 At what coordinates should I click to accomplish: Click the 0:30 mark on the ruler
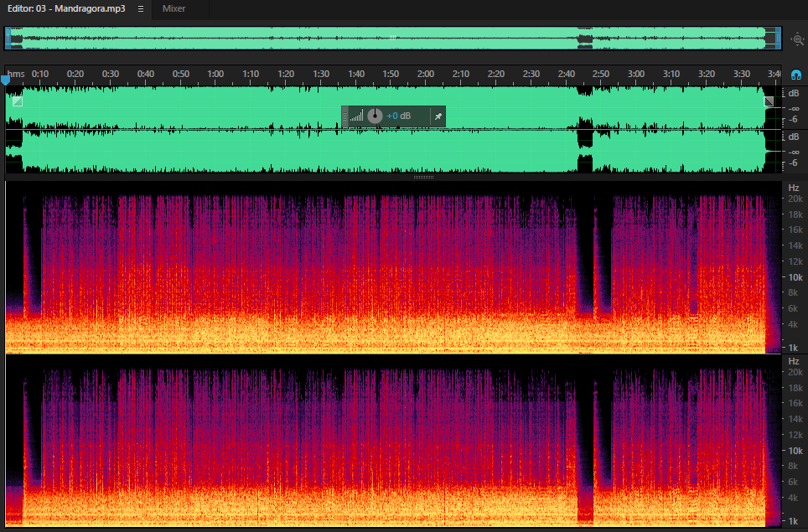point(111,74)
